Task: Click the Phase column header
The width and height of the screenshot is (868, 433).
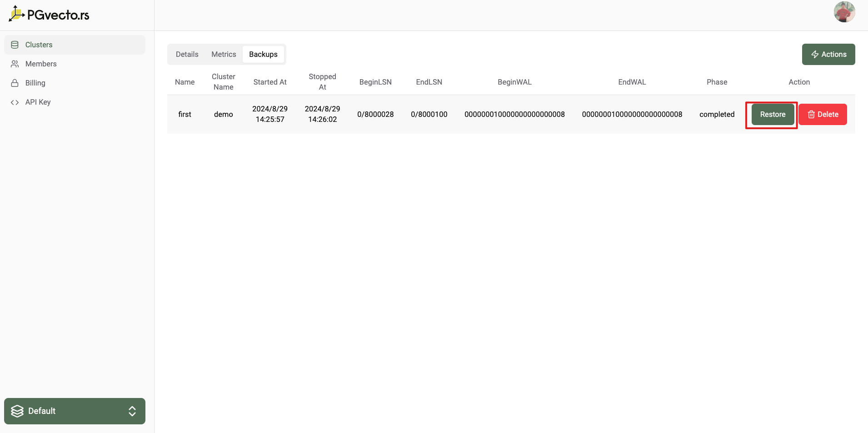Action: coord(717,82)
